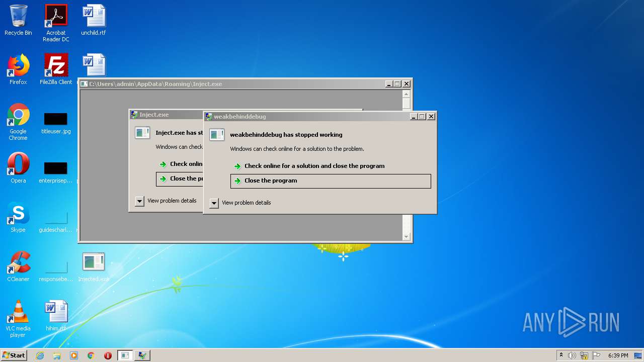
Task: Open FileZilla Client shortcut
Action: coord(56,69)
